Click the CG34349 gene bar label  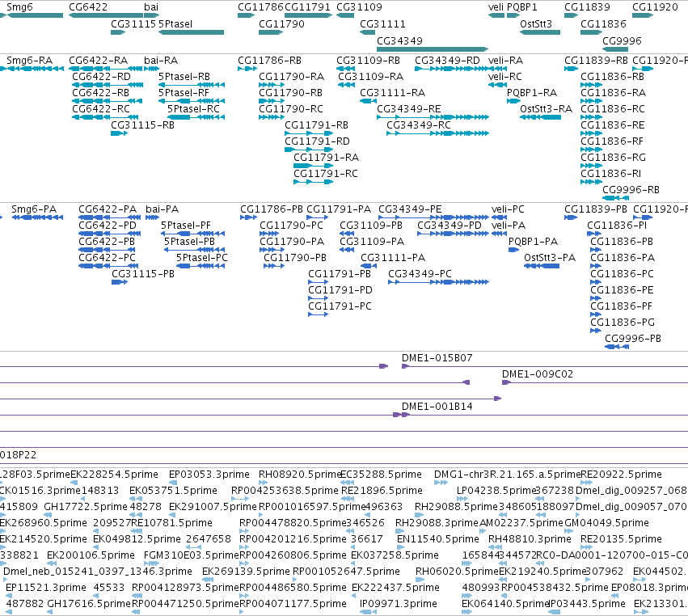point(399,40)
